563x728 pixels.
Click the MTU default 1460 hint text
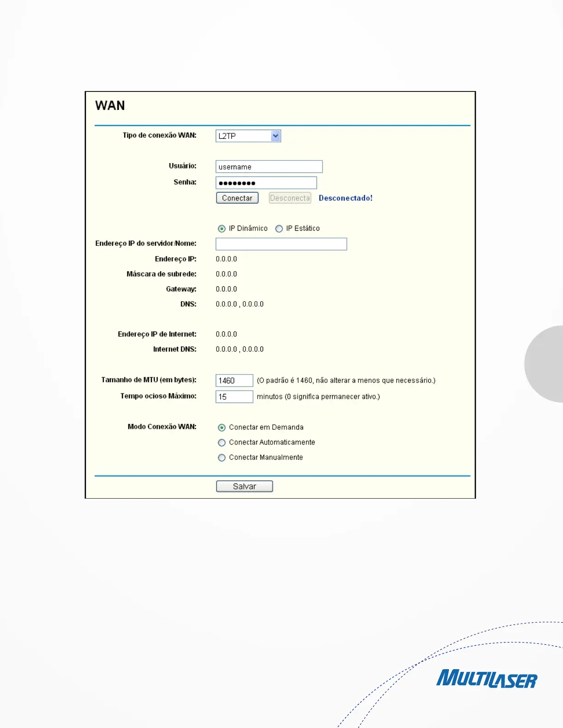click(346, 381)
